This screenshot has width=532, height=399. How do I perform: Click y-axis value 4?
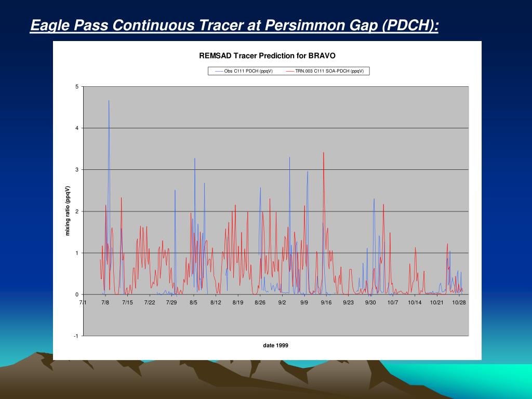(x=77, y=128)
